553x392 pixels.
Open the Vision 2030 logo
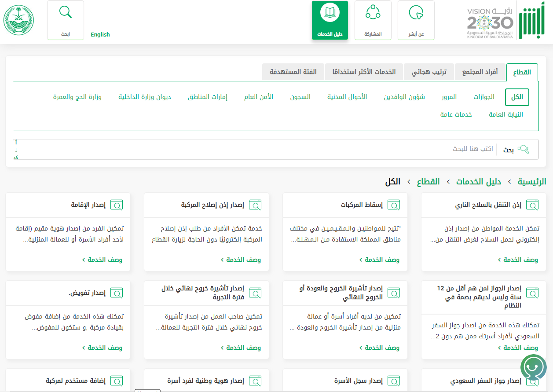tap(490, 23)
